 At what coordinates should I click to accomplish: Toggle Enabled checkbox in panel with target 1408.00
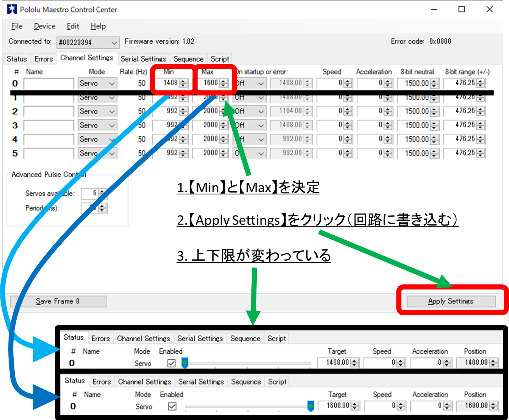tap(171, 363)
